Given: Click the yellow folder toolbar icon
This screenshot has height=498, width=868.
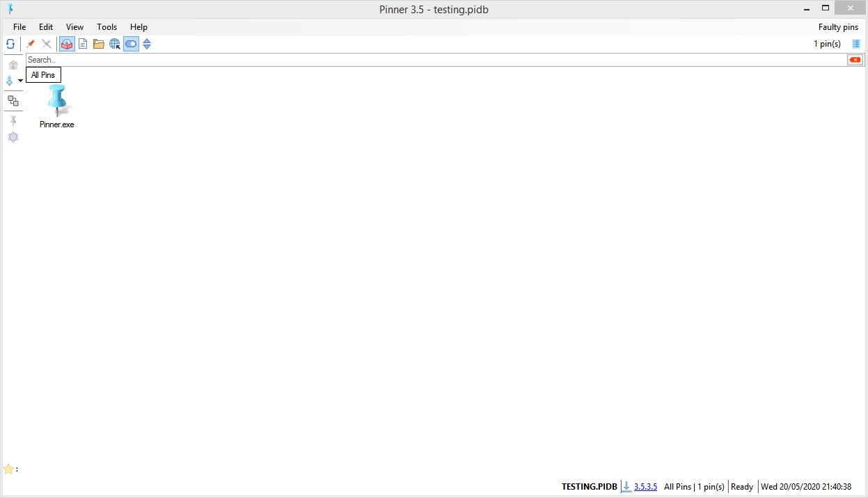Looking at the screenshot, I should point(99,44).
